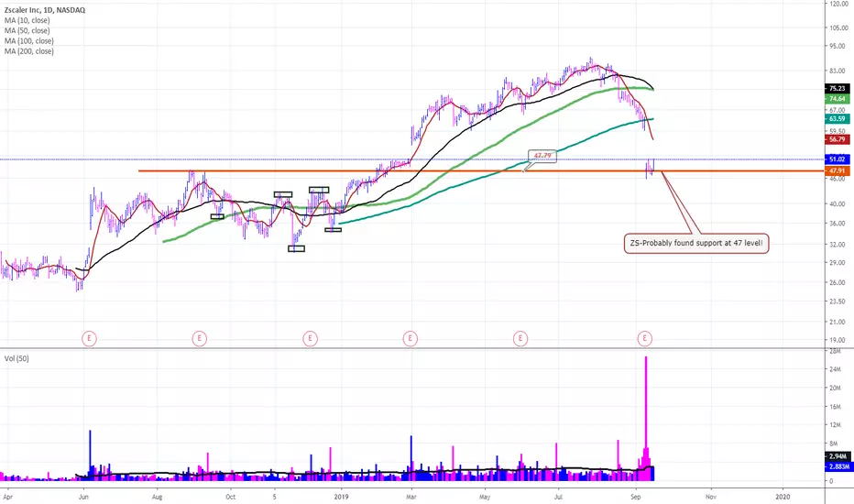
Task: Click the earnings marker for late May 2019
Action: [520, 339]
